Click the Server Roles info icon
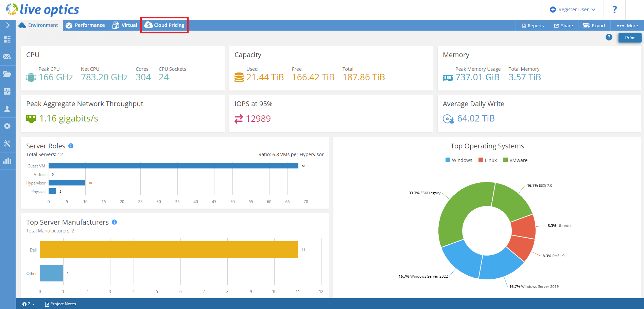 click(x=71, y=146)
